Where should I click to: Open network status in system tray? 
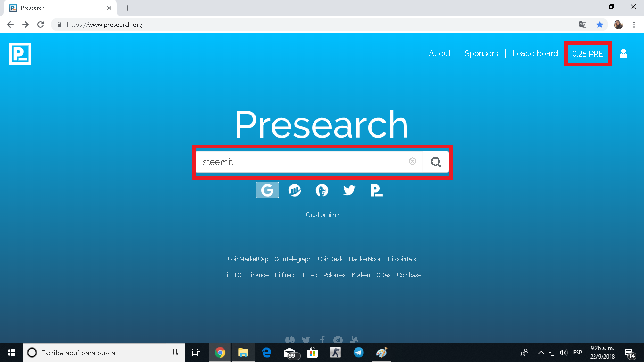[x=552, y=353]
